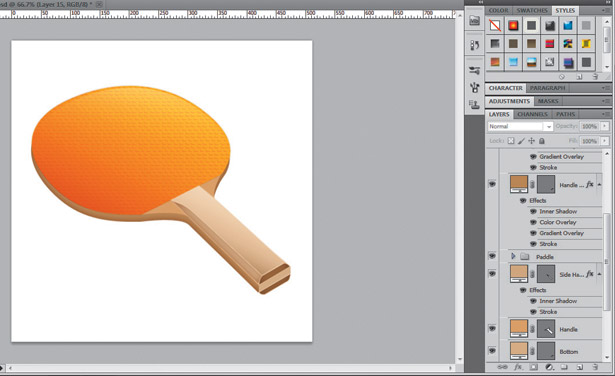Click the fx badge on Side Ha... layer

[590, 274]
